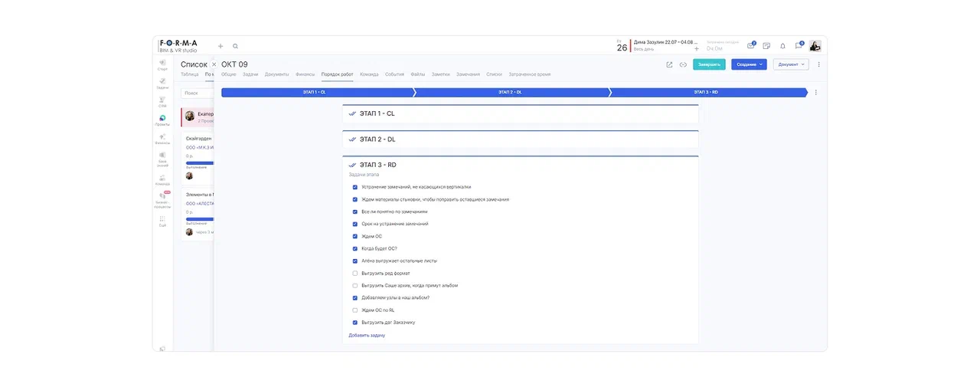Uncheck Срок на устранение замечаний
This screenshot has height=387, width=980.
point(355,224)
